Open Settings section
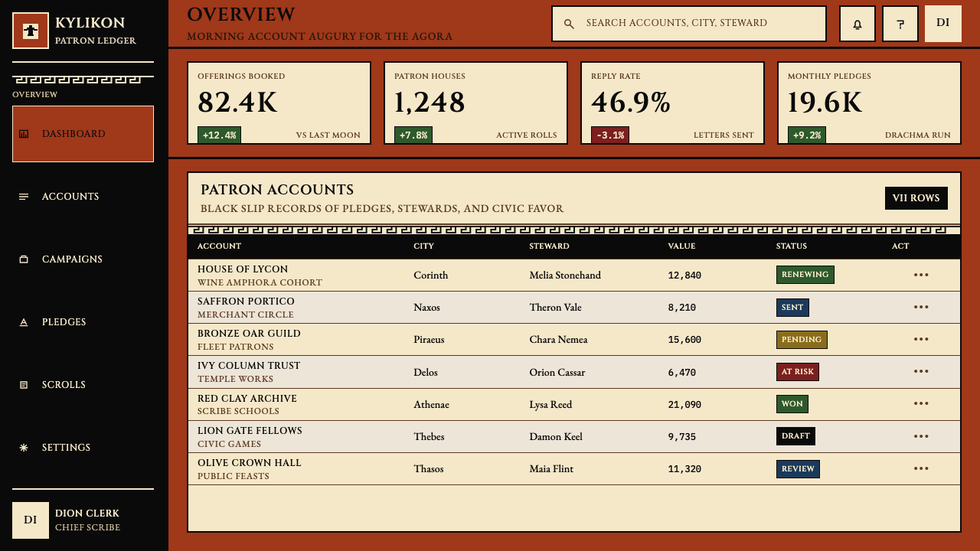The image size is (980, 551). (x=83, y=448)
